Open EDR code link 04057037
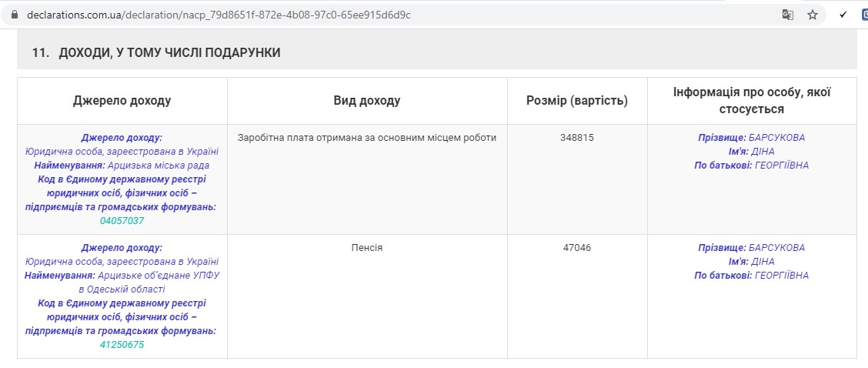The height and width of the screenshot is (368, 868). point(122,221)
